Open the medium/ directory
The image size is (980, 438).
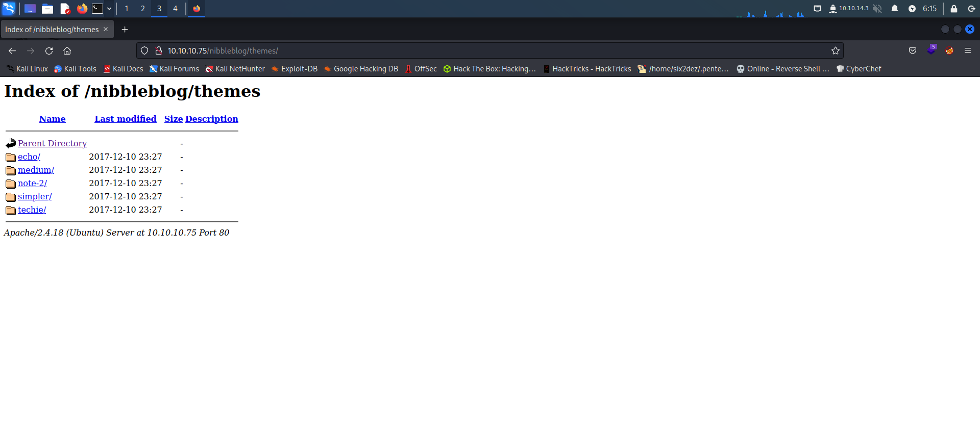(36, 170)
